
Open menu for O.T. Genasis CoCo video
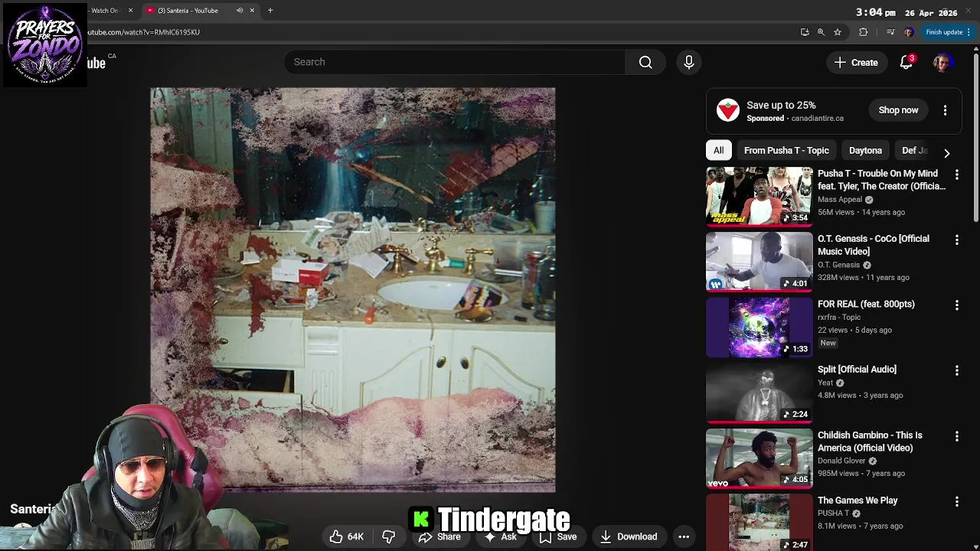pos(956,240)
